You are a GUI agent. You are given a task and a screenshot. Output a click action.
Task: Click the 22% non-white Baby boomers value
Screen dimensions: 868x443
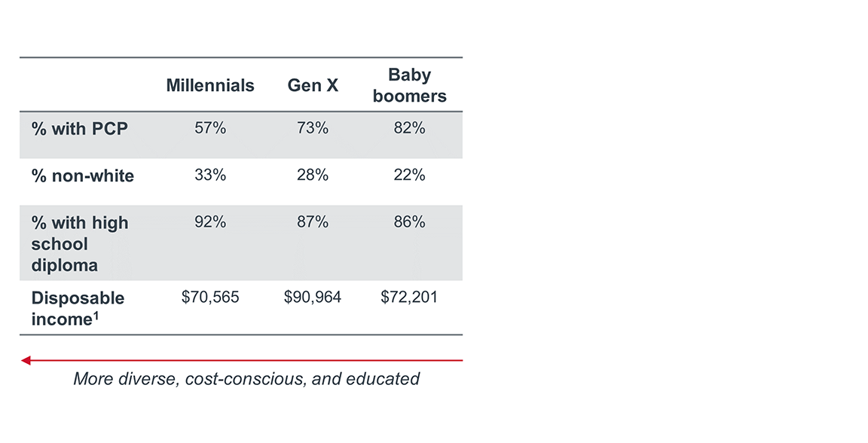(409, 176)
